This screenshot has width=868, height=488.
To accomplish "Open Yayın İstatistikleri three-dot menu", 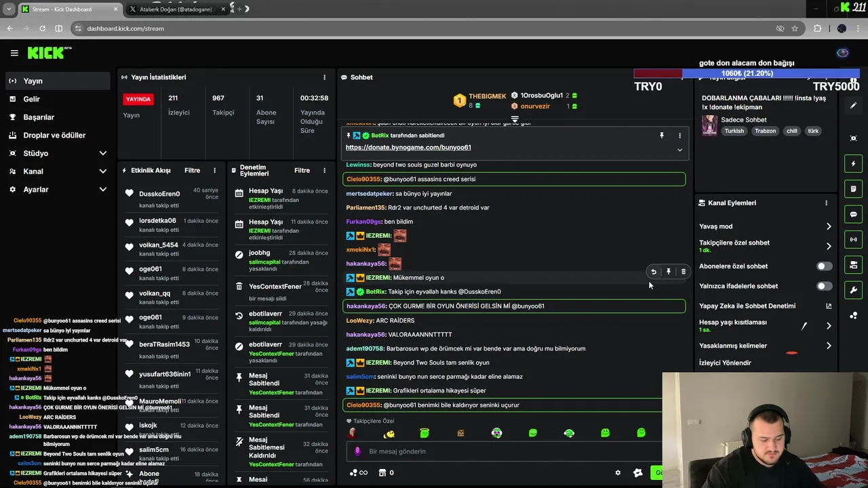I will pos(324,77).
